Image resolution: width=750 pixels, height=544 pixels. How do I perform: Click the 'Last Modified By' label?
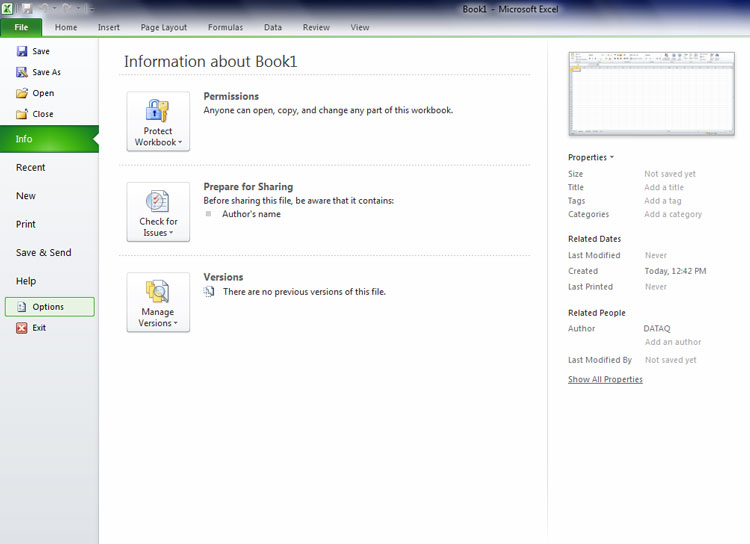600,360
